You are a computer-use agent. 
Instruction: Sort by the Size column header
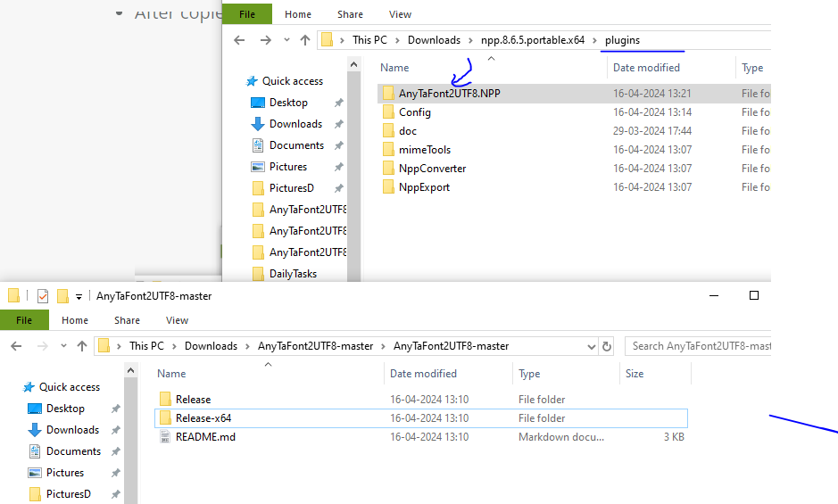point(635,374)
